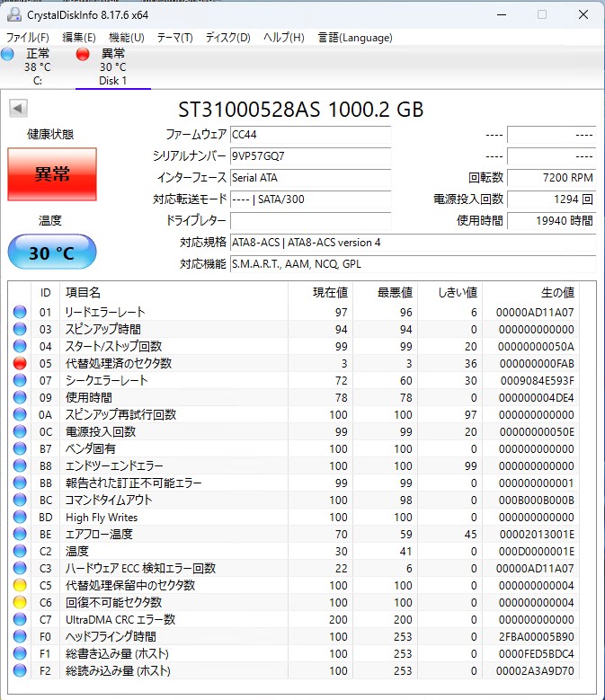The width and height of the screenshot is (605, 700).
Task: Switch to the C: drive tab
Action: [x=38, y=67]
